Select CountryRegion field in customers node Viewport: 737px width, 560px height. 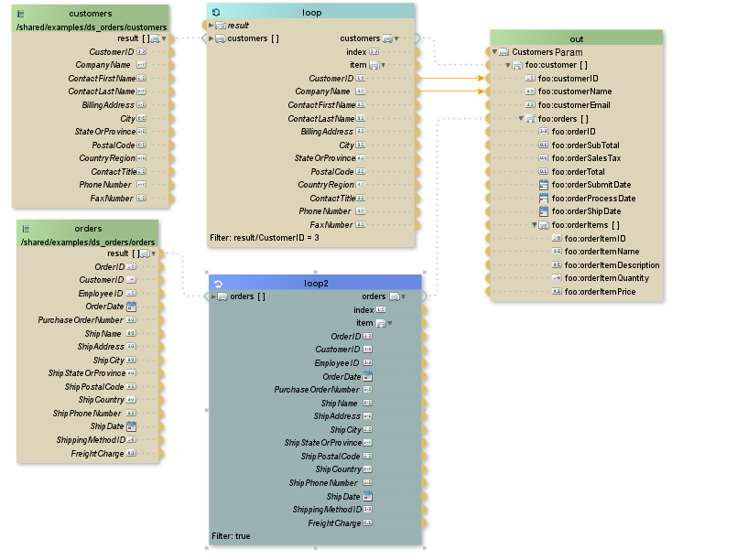pyautogui.click(x=107, y=158)
